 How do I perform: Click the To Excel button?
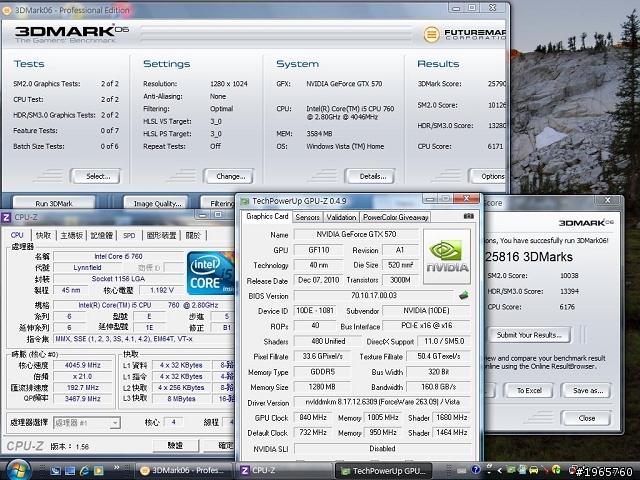pyautogui.click(x=529, y=390)
